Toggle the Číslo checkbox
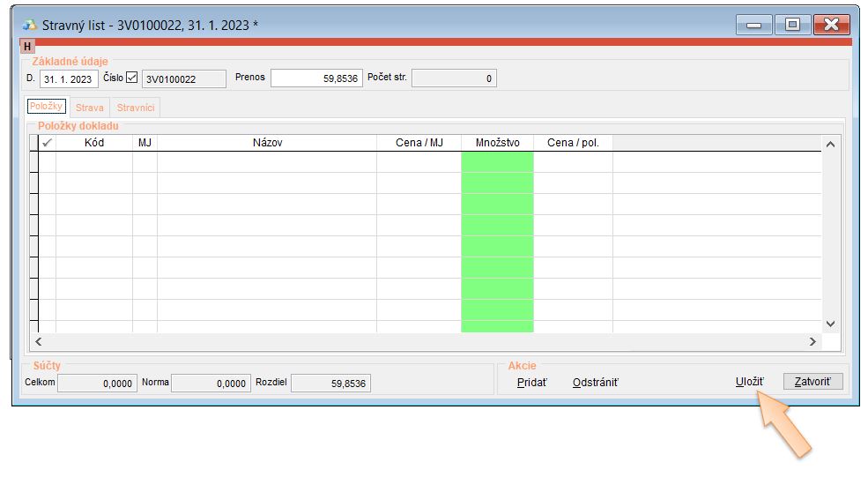Viewport: 868px width, 477px height. 132,78
